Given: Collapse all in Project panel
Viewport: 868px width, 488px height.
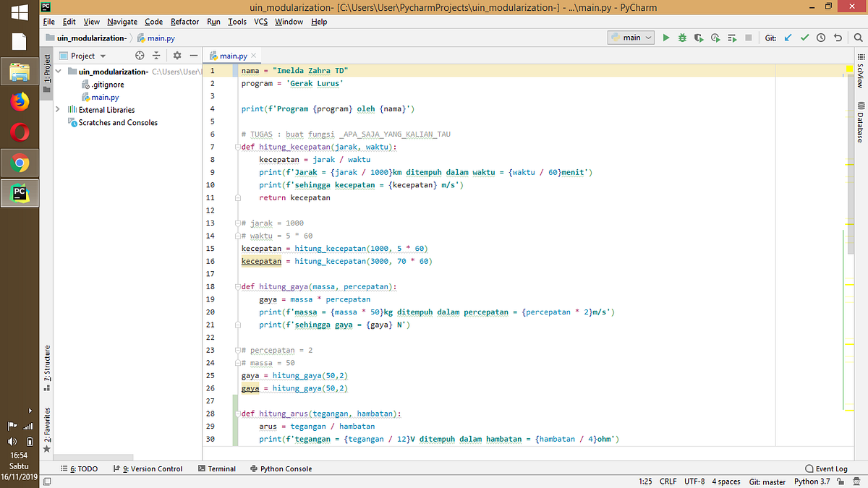Looking at the screenshot, I should pos(156,55).
